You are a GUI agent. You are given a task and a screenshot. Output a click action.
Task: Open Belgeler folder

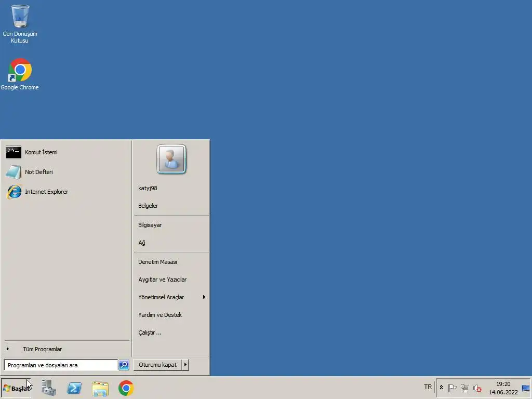click(171, 206)
